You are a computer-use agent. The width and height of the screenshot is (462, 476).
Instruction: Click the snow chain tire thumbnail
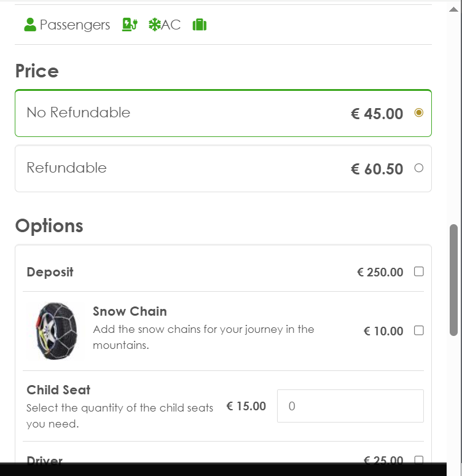click(x=57, y=330)
